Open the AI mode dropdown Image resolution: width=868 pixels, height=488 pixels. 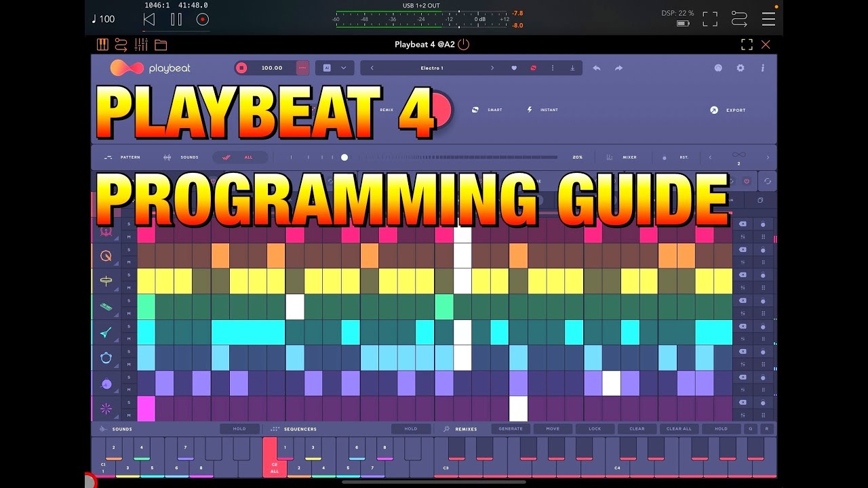(x=335, y=68)
